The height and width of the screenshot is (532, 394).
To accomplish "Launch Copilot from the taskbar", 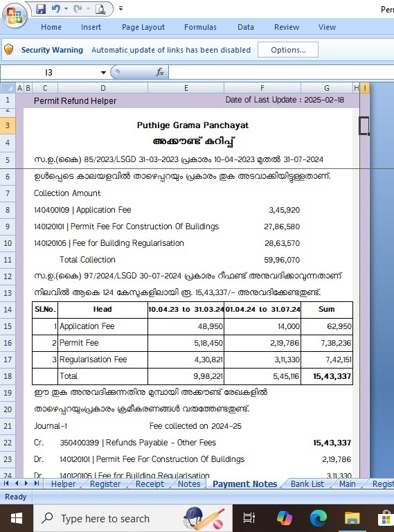I will 284,518.
